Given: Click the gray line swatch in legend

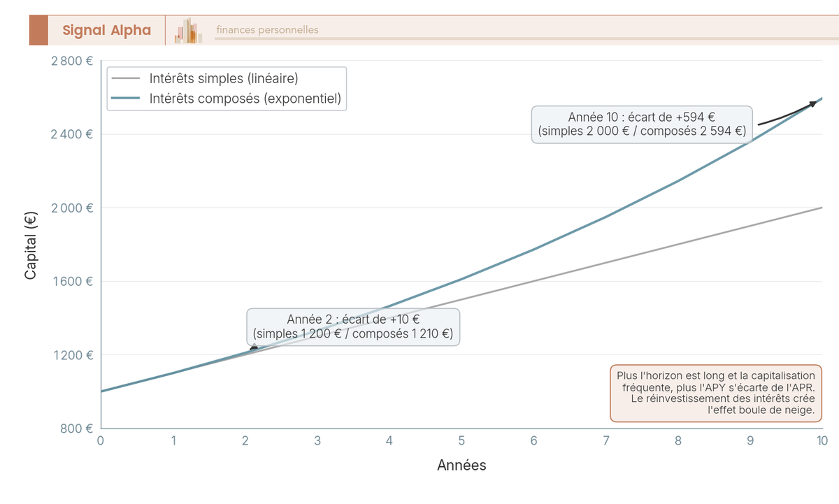Looking at the screenshot, I should click(126, 78).
